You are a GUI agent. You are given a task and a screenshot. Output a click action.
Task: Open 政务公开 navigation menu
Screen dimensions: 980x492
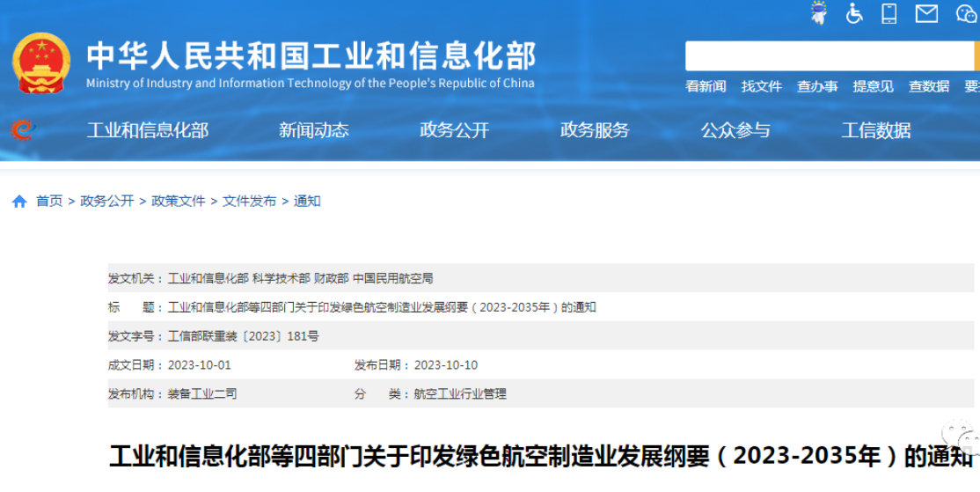tap(455, 130)
